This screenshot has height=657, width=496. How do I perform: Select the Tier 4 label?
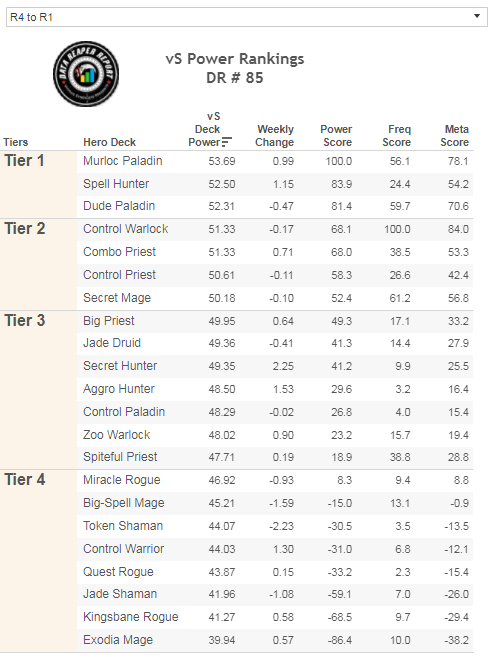pos(25,480)
